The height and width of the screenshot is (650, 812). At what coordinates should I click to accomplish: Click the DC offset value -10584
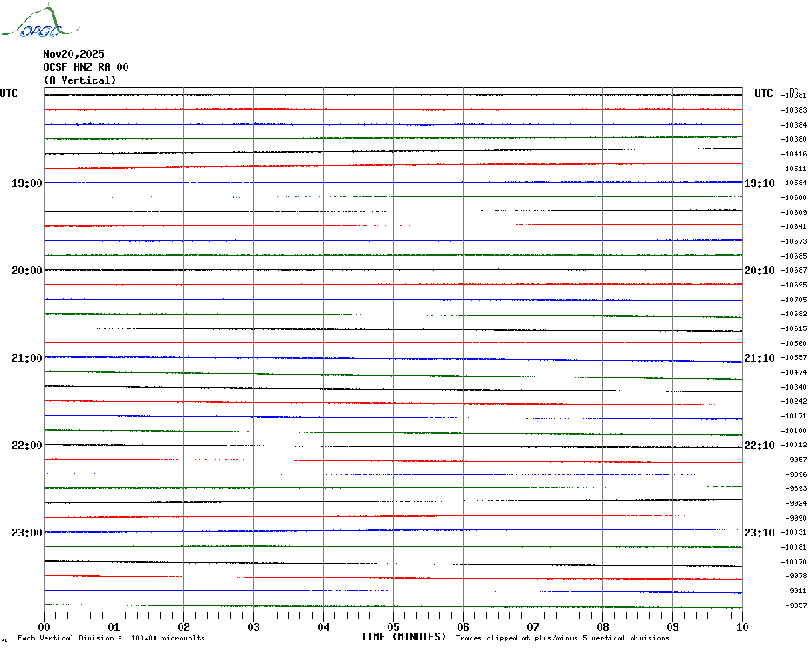[794, 183]
